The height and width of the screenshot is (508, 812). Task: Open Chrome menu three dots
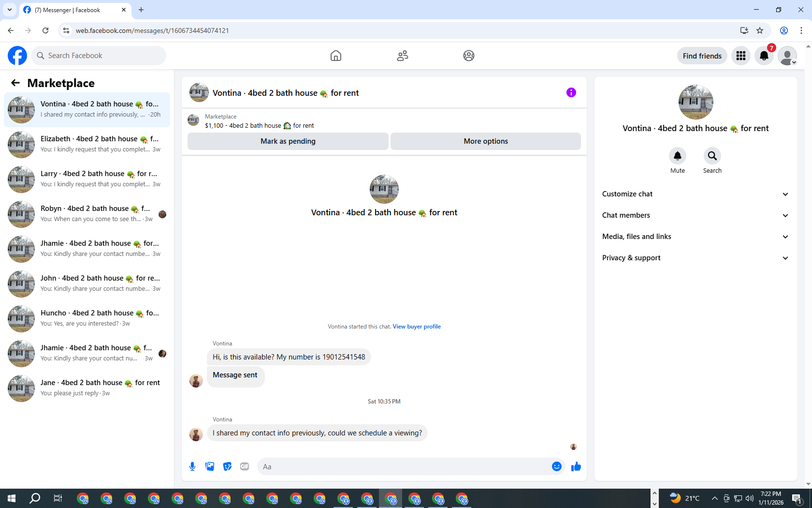pyautogui.click(x=801, y=30)
